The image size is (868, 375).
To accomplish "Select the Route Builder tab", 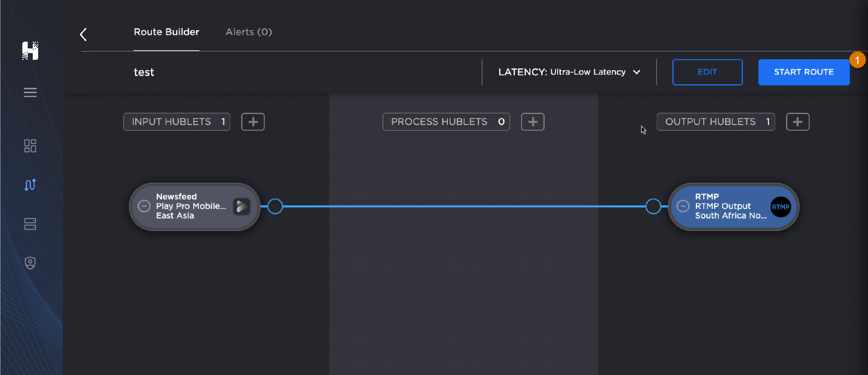I will tap(166, 32).
